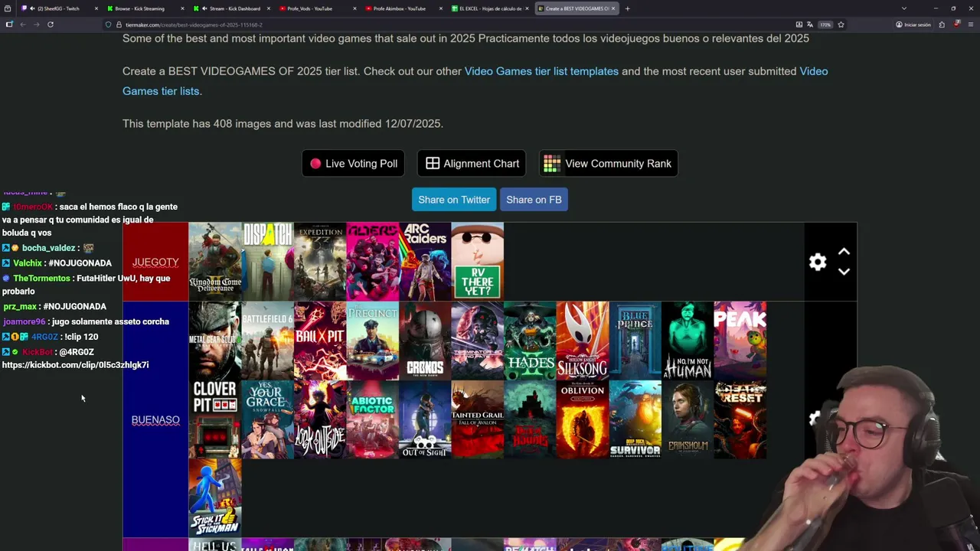Select No I'm Not a Human thumbnail
The image size is (980, 551).
[x=688, y=341]
